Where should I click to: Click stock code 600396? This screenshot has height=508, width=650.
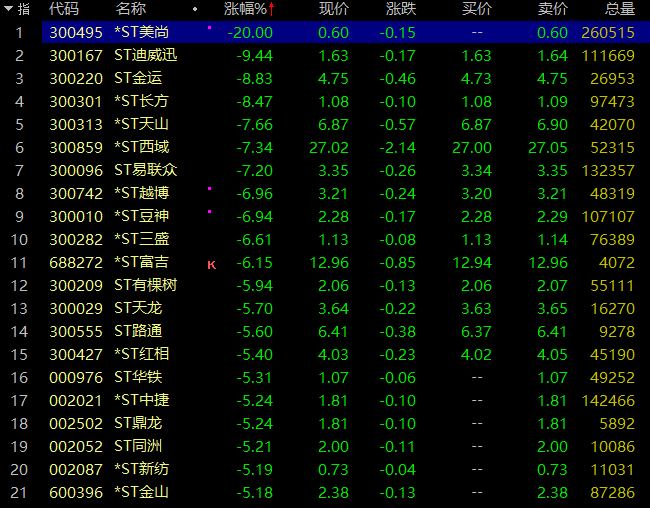pyautogui.click(x=76, y=493)
